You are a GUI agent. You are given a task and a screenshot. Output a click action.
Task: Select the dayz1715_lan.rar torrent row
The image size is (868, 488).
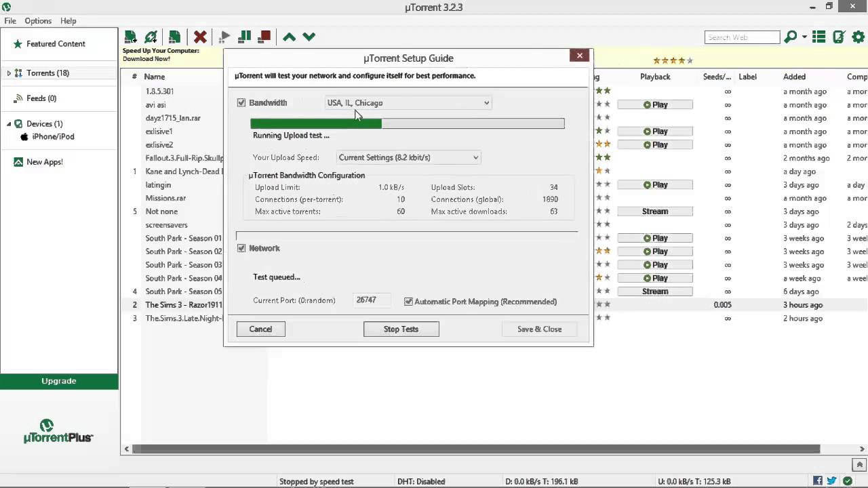click(x=173, y=118)
